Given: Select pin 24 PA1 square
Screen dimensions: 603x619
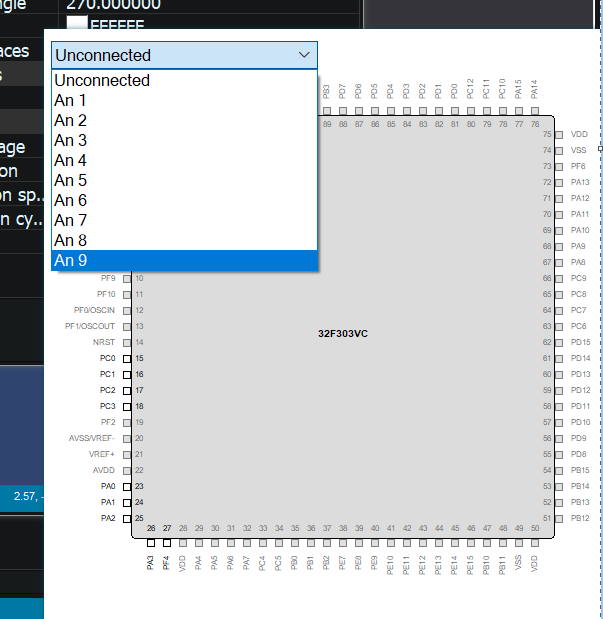Looking at the screenshot, I should click(127, 503).
